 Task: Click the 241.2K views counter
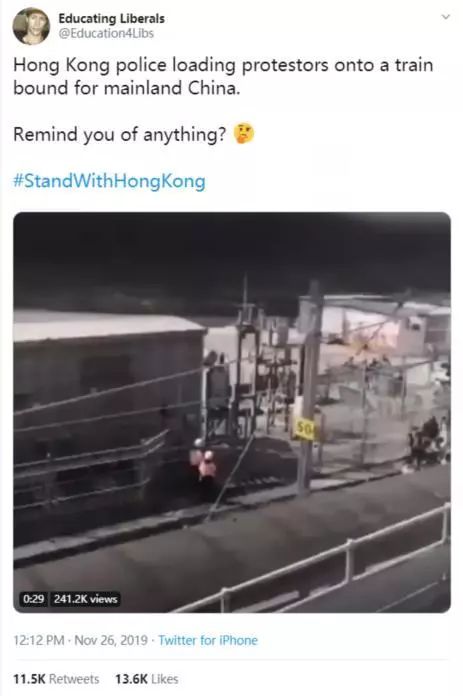[x=85, y=599]
